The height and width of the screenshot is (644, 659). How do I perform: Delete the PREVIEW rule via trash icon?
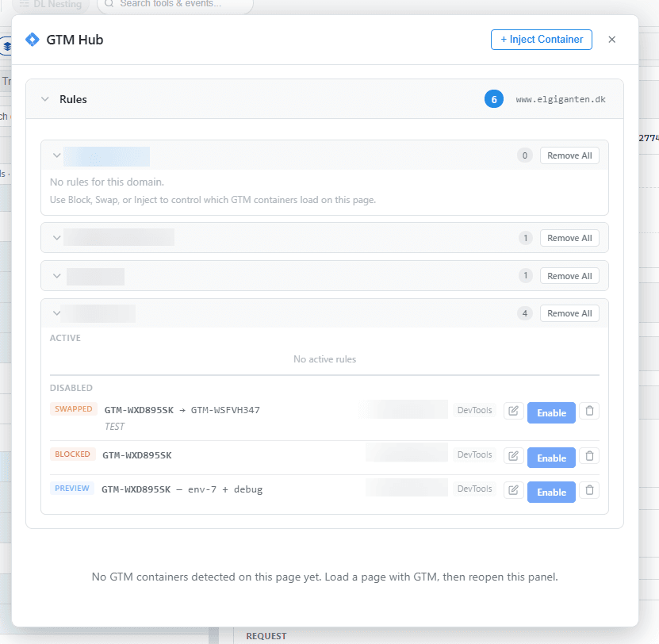tap(589, 489)
